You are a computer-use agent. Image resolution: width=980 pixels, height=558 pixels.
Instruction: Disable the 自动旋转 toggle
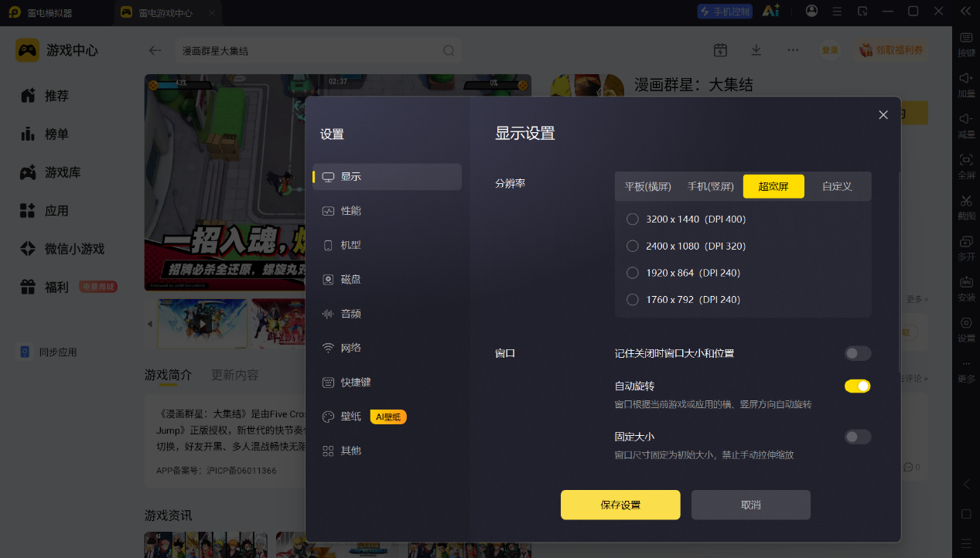pos(858,386)
